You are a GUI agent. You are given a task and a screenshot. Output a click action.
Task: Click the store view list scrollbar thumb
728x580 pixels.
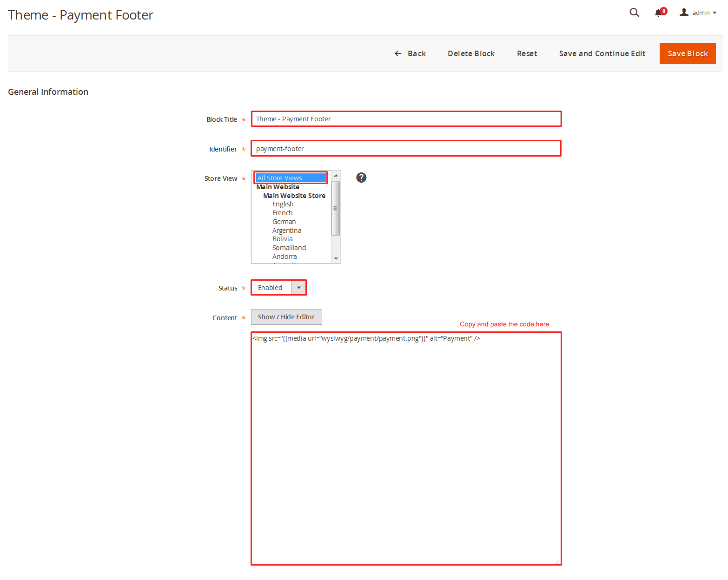(x=336, y=208)
